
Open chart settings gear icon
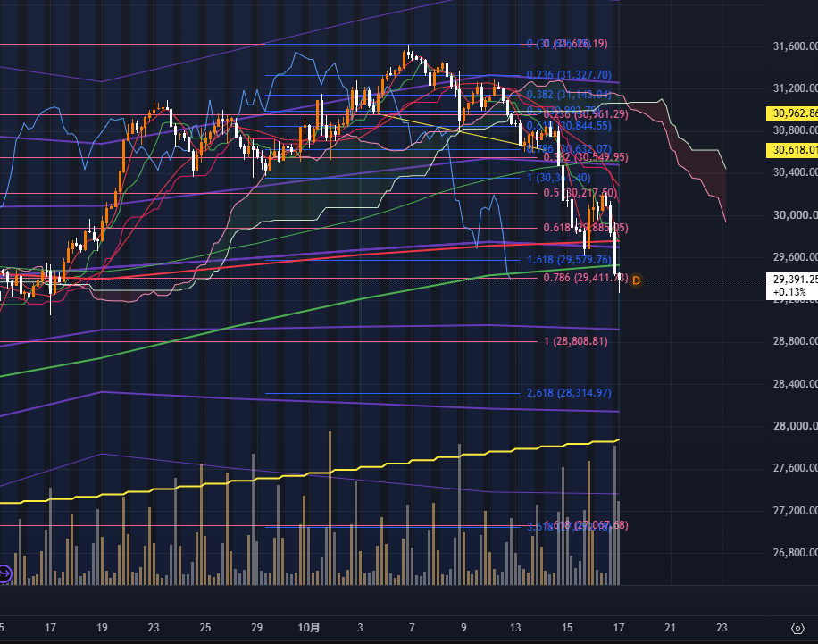pos(797,628)
